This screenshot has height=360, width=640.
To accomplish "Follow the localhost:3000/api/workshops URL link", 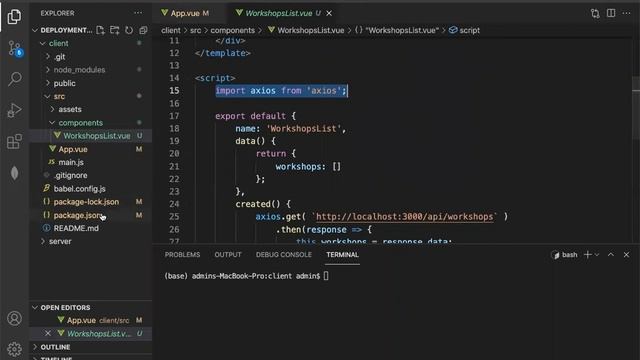I will [x=404, y=217].
